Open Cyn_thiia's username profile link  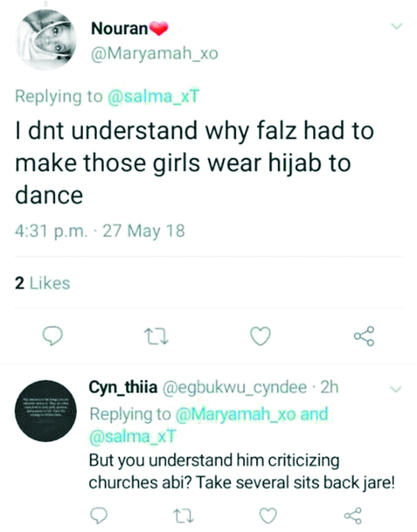123,388
